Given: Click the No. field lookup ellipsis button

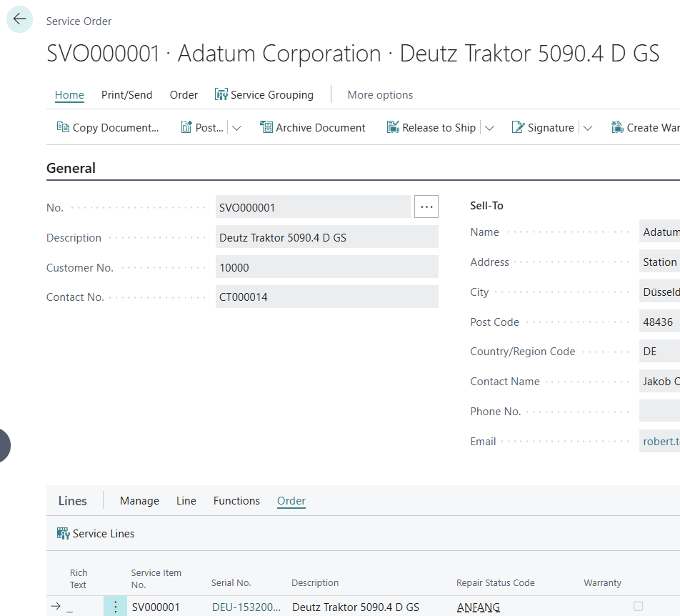Looking at the screenshot, I should [x=426, y=207].
